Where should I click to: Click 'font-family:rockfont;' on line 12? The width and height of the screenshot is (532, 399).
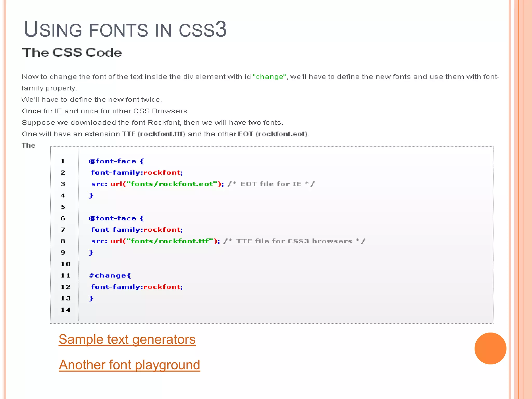tap(137, 287)
